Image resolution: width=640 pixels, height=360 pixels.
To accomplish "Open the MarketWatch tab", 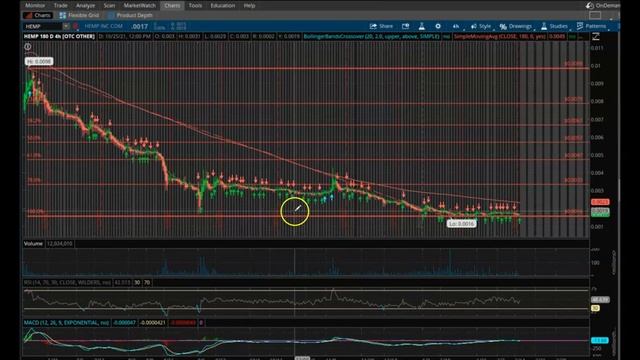I will tap(140, 5).
